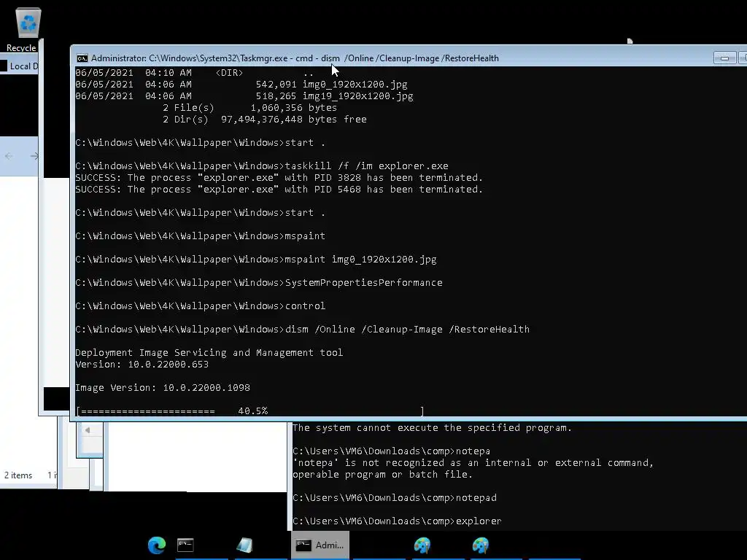Click 'Deployment Image Servicing and Management tool' text

coord(209,353)
